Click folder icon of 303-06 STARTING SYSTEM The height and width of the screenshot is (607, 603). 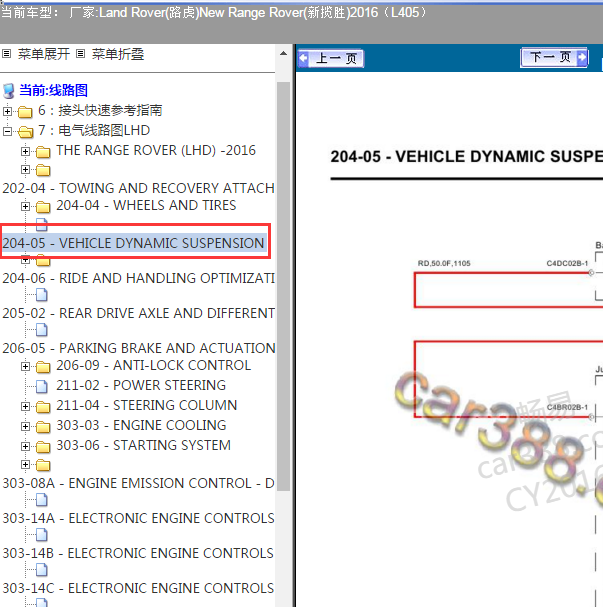coord(43,447)
